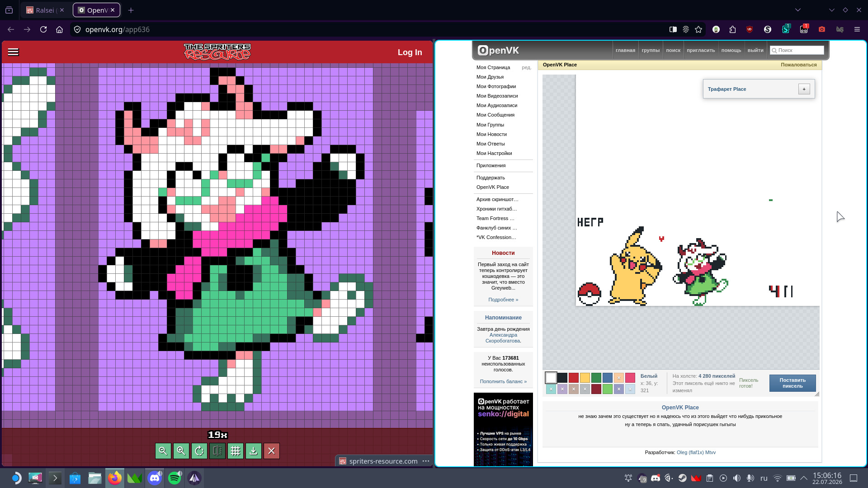
Task: Reload the current page
Action: click(43, 29)
